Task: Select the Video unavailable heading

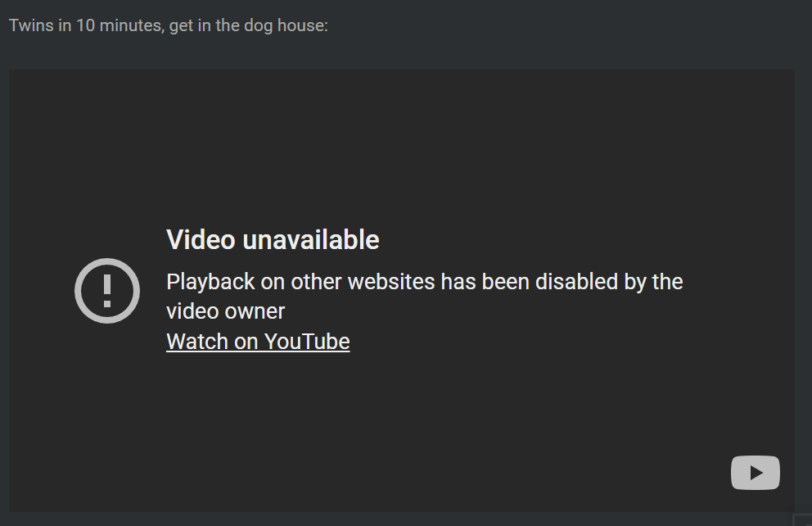Action: (273, 239)
